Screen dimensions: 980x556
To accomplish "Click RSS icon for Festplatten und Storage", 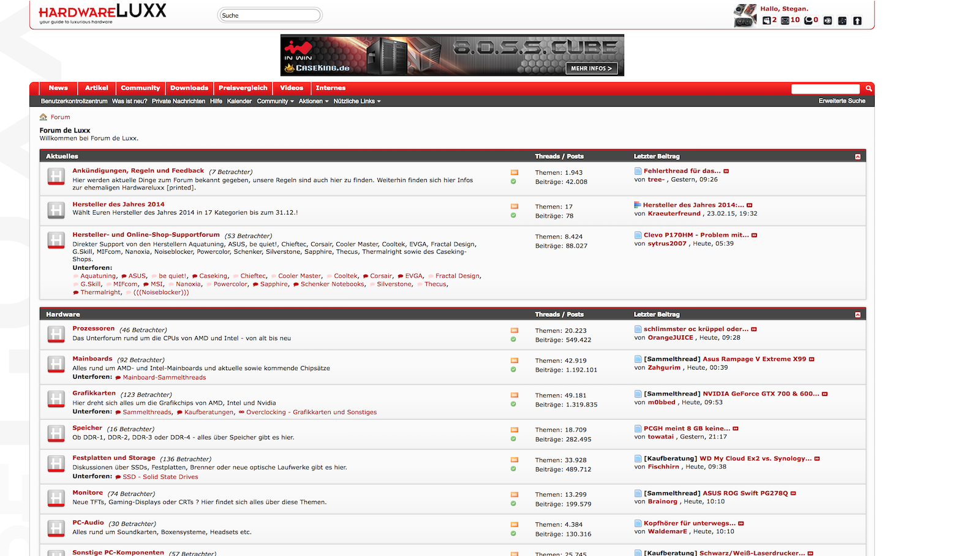I will (514, 460).
